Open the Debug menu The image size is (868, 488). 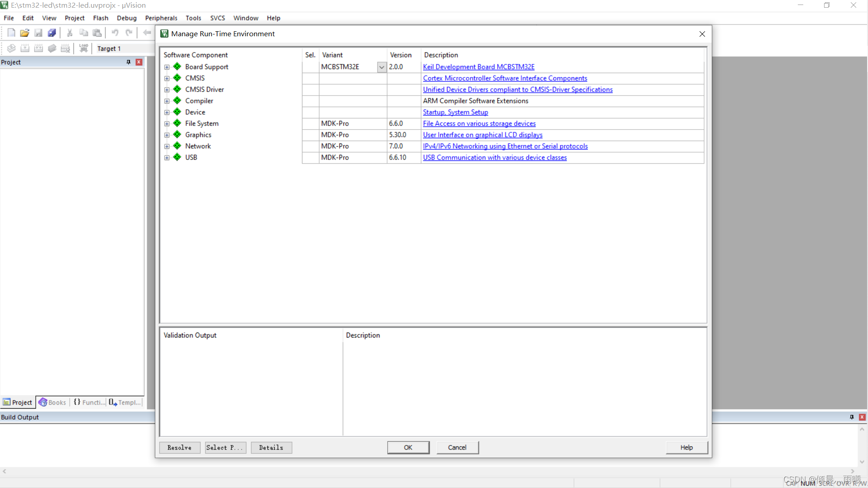point(126,18)
